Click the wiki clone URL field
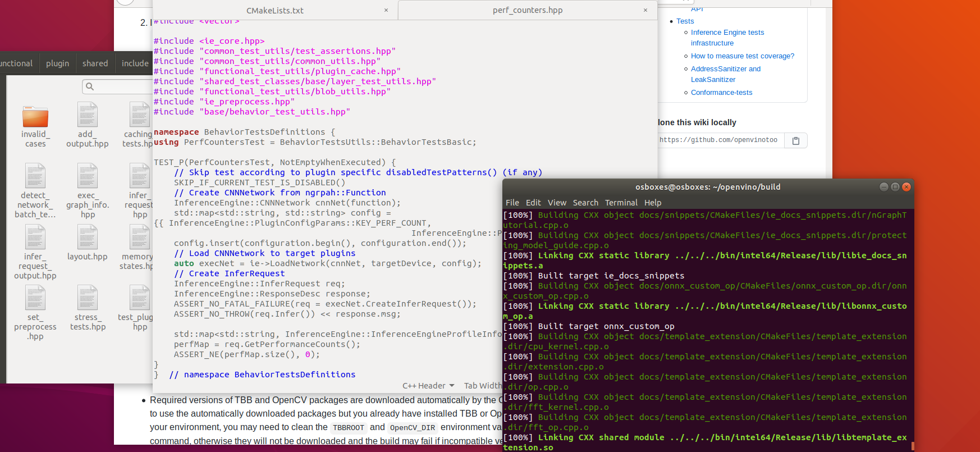 [x=721, y=140]
